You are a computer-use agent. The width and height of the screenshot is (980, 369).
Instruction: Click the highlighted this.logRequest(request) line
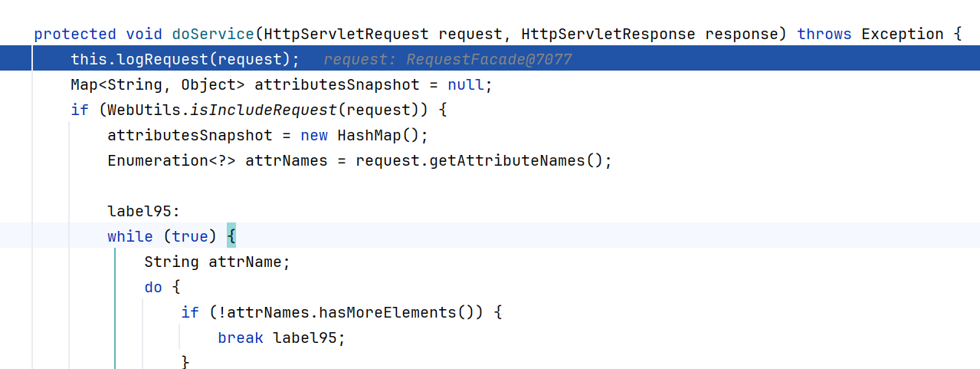(x=490, y=59)
